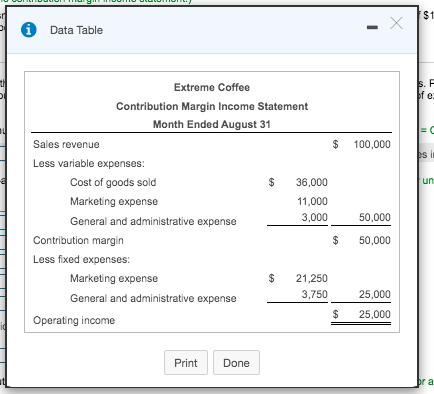Click the Done button

coord(236,363)
